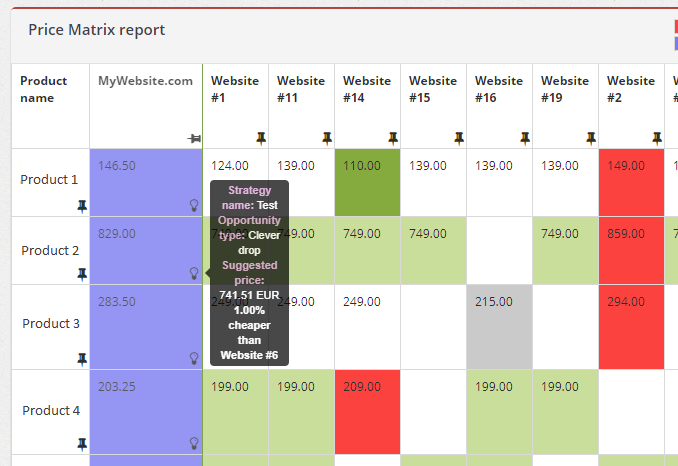
Task: Show pricing suggestion bulb for Product 2
Action: tap(194, 273)
